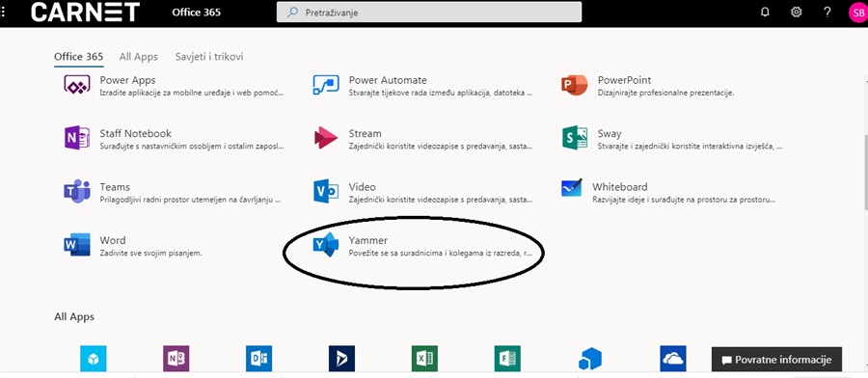Switch to the Savjeti i trikovi tab

tap(209, 57)
